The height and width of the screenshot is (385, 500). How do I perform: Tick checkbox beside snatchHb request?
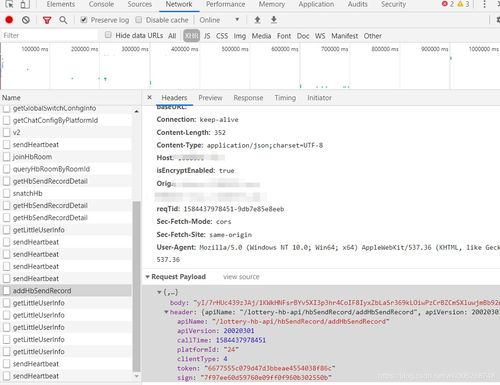coord(6,193)
